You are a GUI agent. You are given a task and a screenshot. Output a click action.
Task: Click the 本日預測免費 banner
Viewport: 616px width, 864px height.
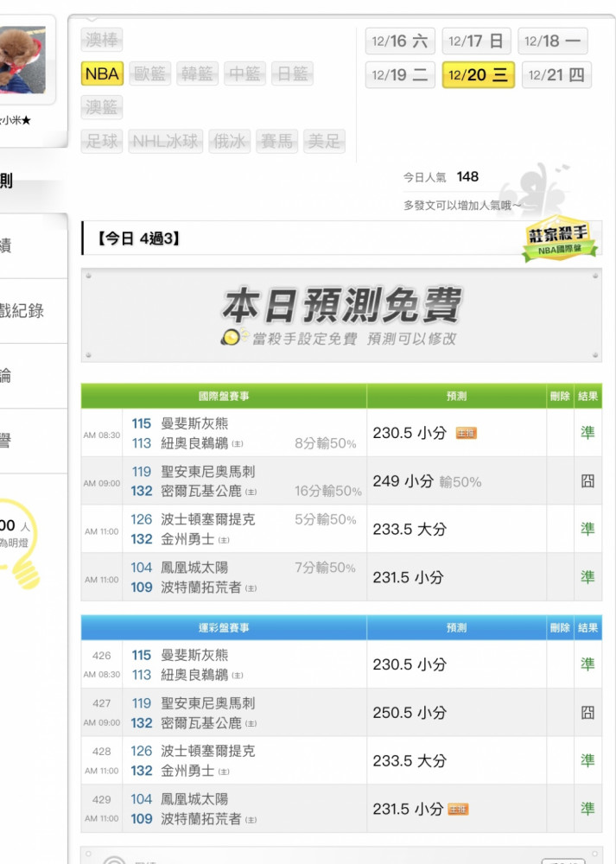click(x=341, y=315)
